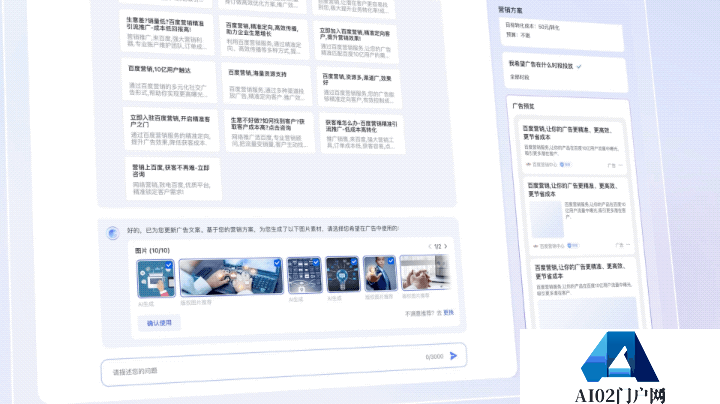Uncheck the businessman pointing image checkbox
720x404 pixels.
click(391, 261)
